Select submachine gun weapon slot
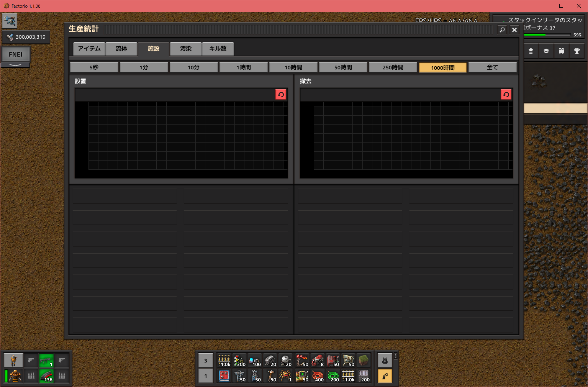The height and width of the screenshot is (387, 588). pos(46,361)
